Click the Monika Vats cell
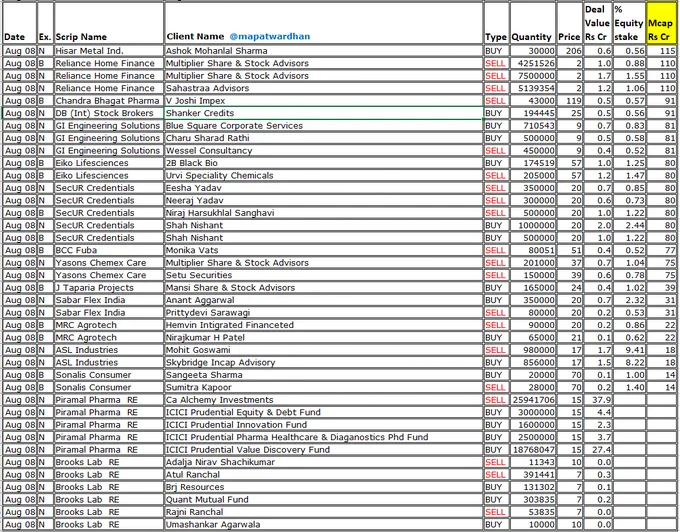 coord(324,250)
